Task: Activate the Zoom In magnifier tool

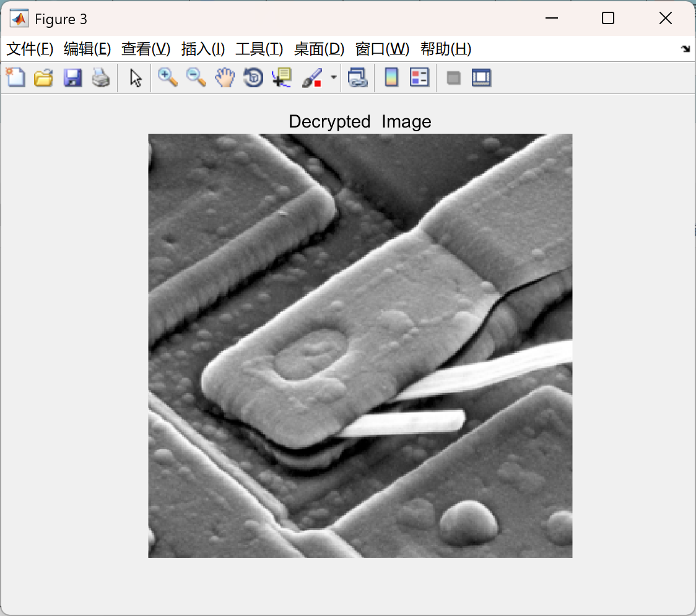Action: pos(168,77)
